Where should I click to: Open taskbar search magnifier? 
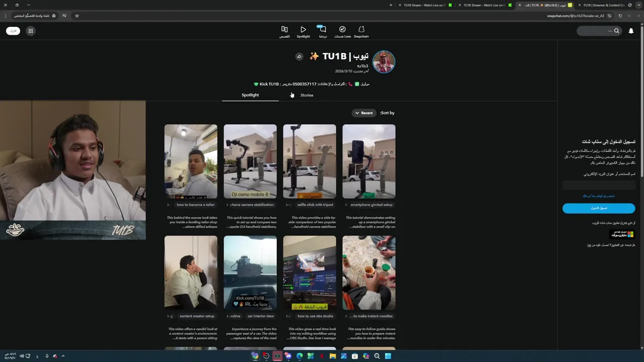377,356
